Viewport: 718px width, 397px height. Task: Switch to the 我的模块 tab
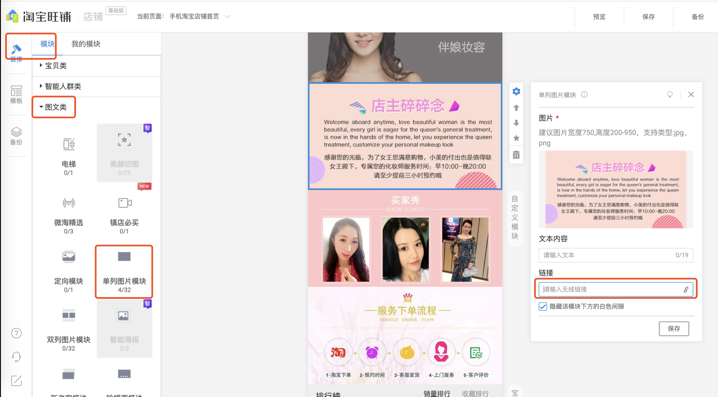86,44
